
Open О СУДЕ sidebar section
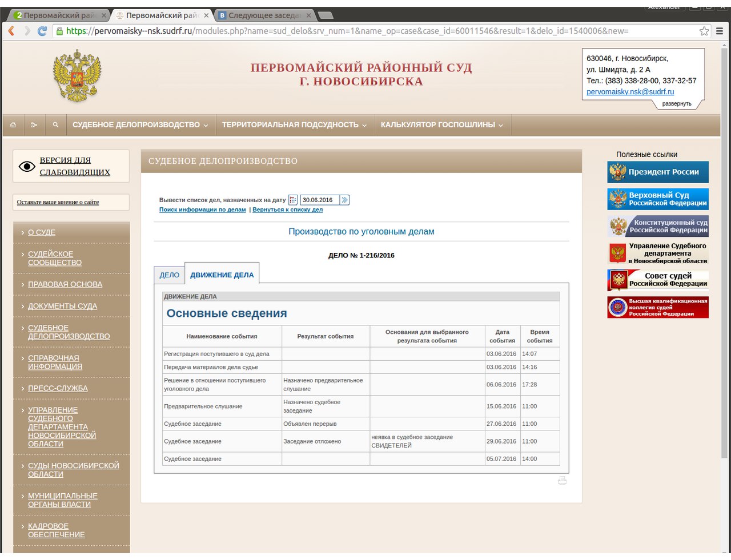pyautogui.click(x=42, y=232)
